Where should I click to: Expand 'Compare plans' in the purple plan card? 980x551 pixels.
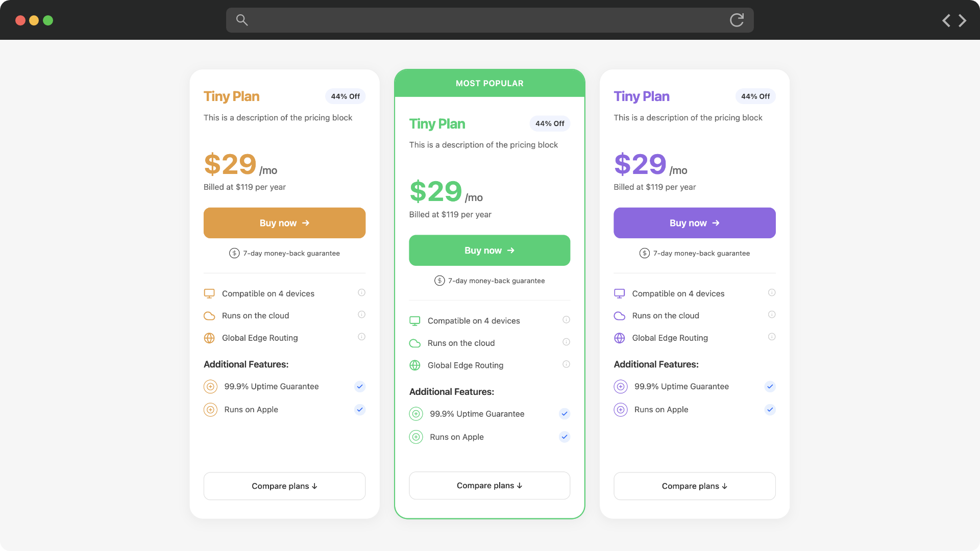694,486
